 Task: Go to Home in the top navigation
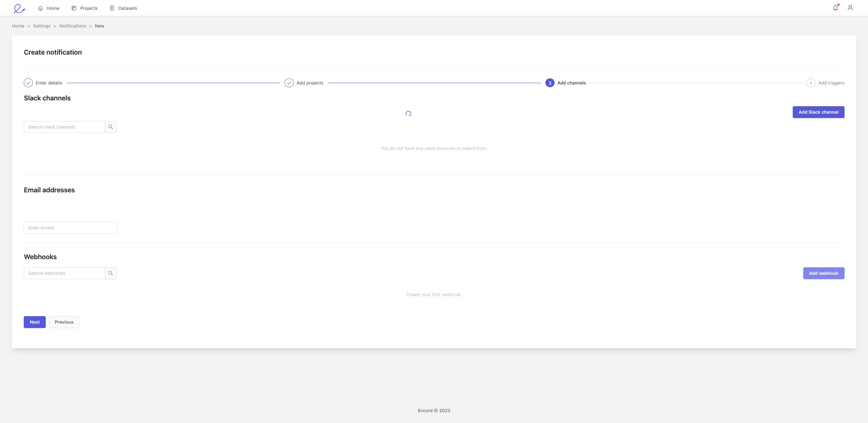point(49,8)
